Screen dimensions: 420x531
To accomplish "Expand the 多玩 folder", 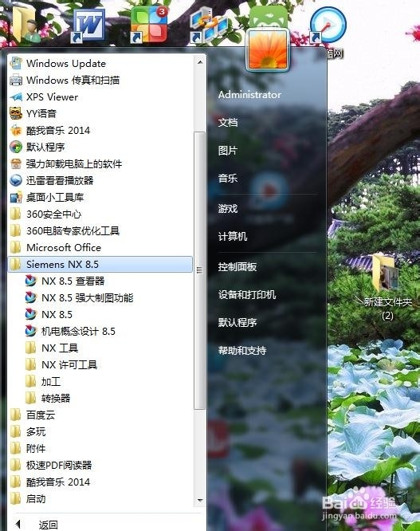I will (x=28, y=432).
